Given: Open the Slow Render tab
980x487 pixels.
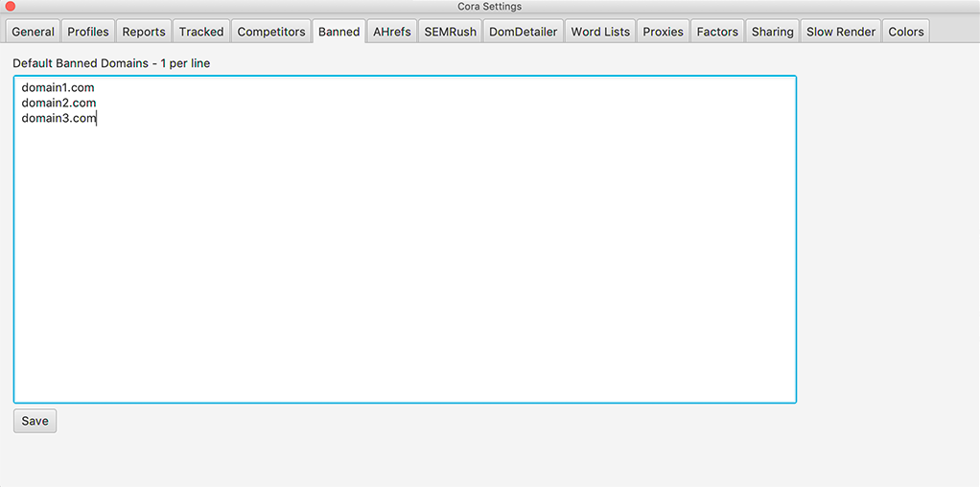Looking at the screenshot, I should 841,32.
